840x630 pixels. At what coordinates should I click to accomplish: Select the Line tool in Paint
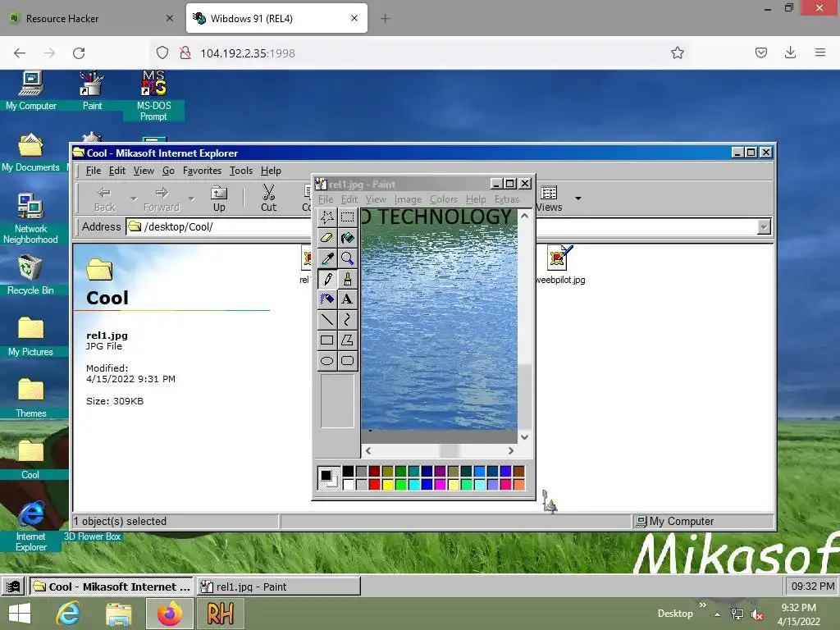[x=326, y=320]
